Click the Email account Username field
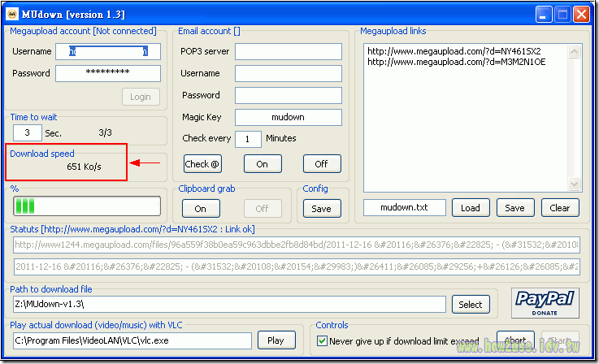 289,73
